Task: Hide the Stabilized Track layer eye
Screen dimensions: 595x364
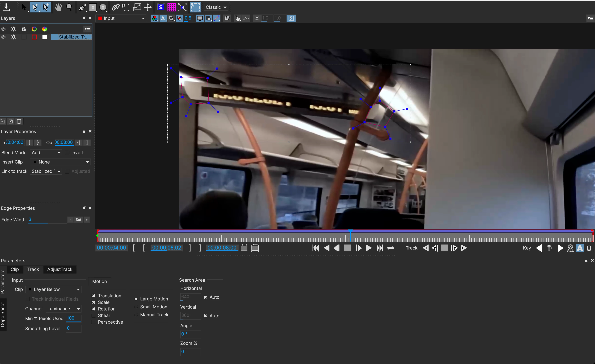Action: [3, 37]
